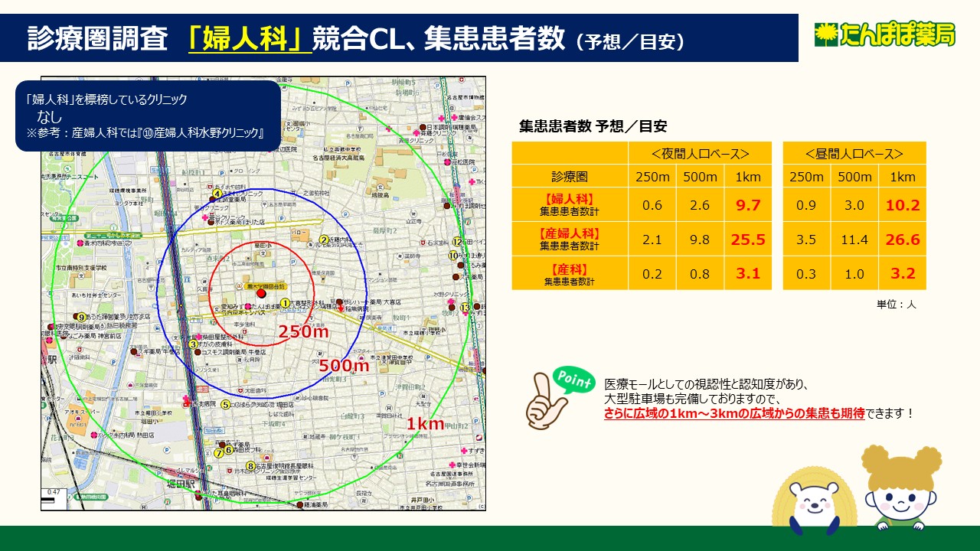Click the 25.5 value in night table
Image resolution: width=980 pixels, height=551 pixels.
coord(747,240)
